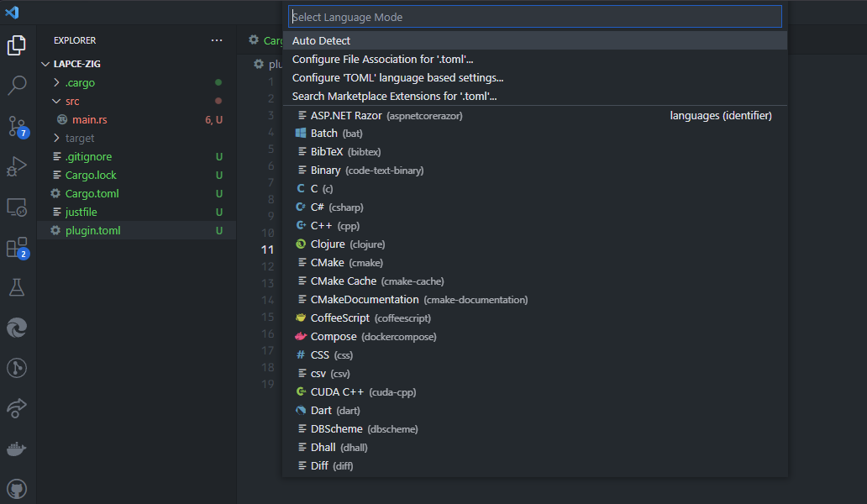Open the Extensions view with 2 updates

tap(18, 247)
